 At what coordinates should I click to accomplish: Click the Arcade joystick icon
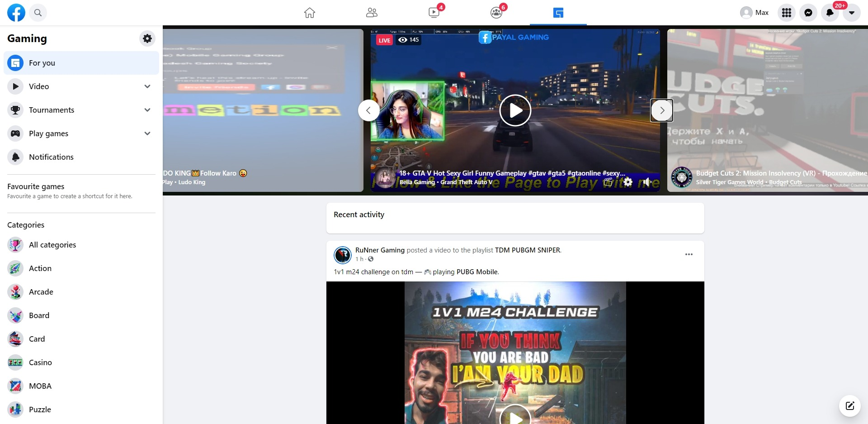(x=15, y=292)
